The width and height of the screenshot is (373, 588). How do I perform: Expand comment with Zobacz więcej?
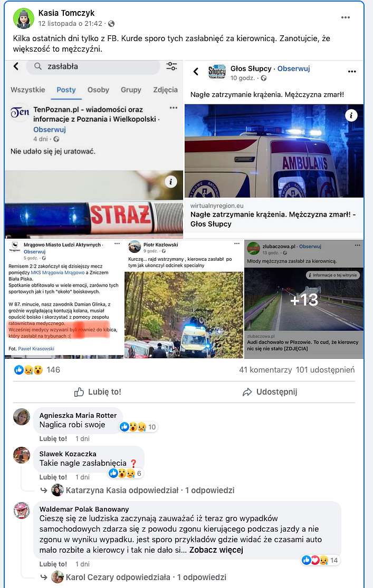pos(216,550)
